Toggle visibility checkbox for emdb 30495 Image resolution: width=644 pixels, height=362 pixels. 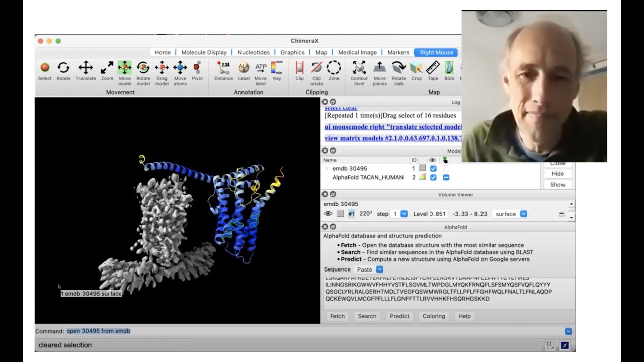pos(433,169)
